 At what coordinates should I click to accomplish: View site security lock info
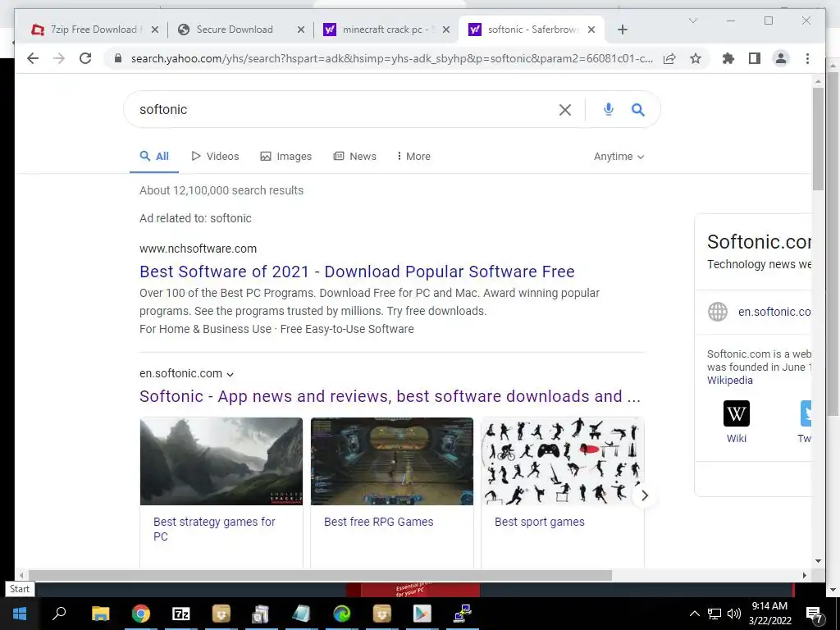[x=118, y=58]
